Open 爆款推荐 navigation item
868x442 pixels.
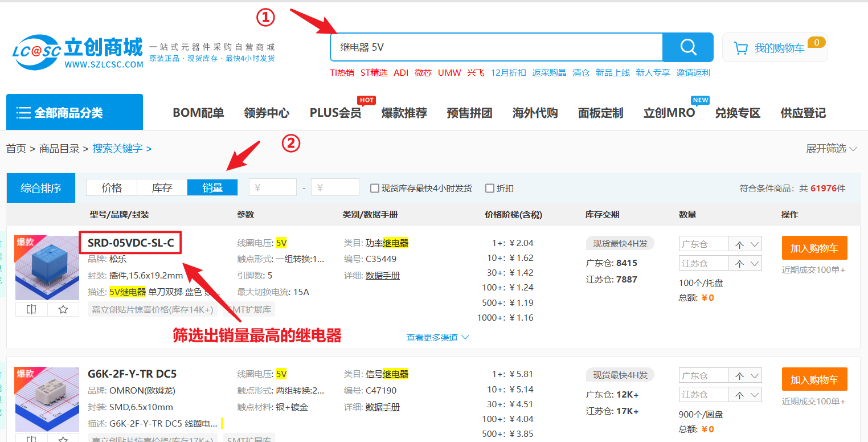click(404, 113)
